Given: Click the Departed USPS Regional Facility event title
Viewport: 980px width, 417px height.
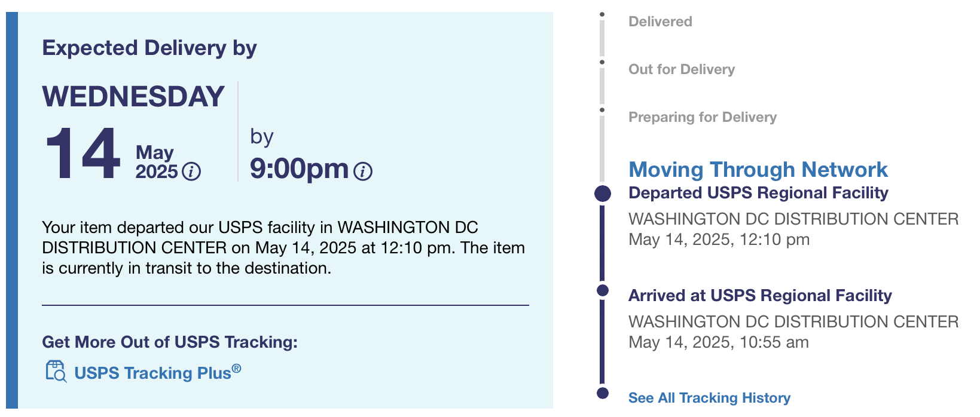Looking at the screenshot, I should tap(758, 193).
